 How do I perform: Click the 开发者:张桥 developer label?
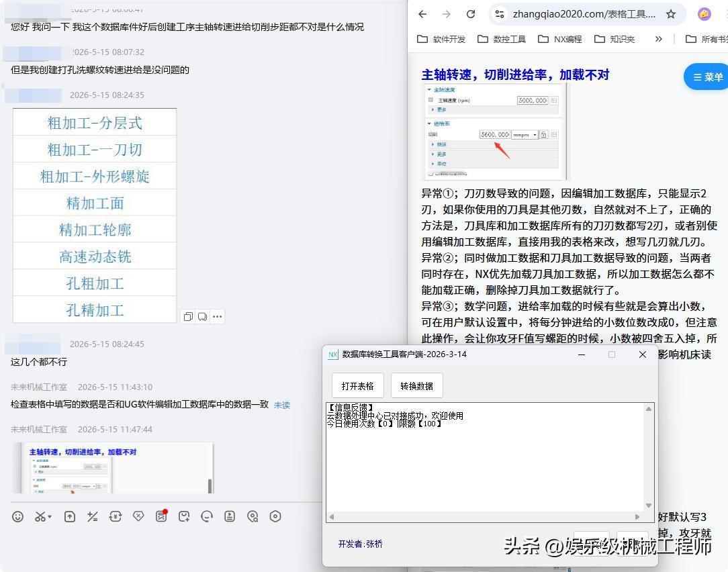click(x=360, y=544)
